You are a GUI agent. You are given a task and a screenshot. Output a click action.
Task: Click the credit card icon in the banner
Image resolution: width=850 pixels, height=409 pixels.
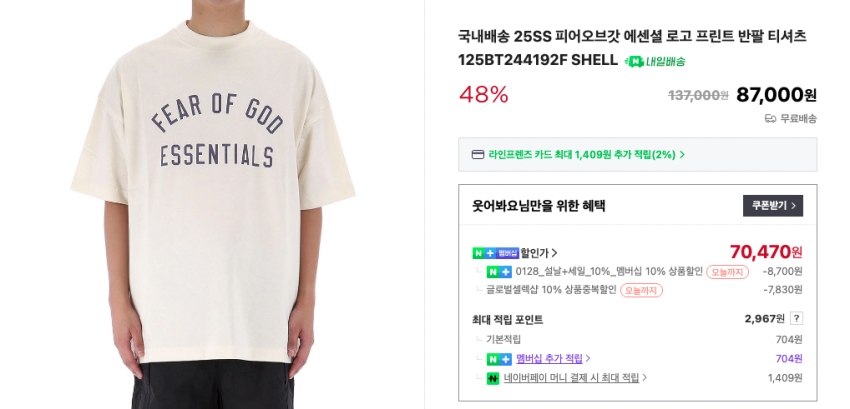[478, 155]
